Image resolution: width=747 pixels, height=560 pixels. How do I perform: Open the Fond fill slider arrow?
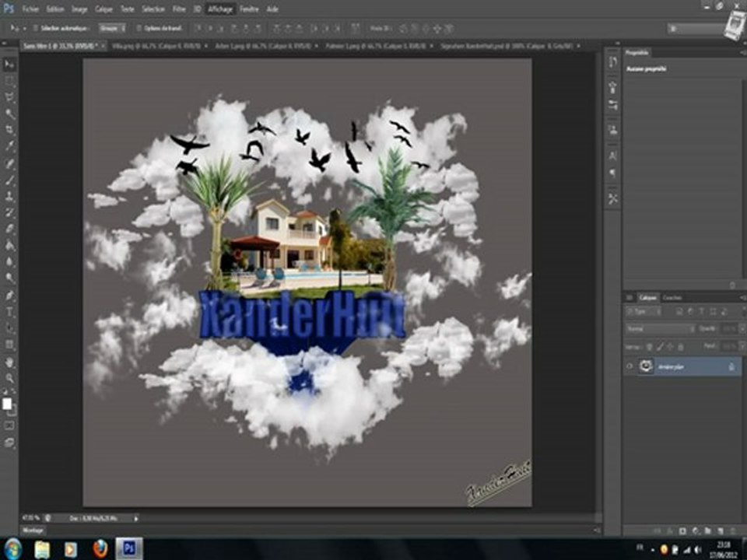pos(741,347)
